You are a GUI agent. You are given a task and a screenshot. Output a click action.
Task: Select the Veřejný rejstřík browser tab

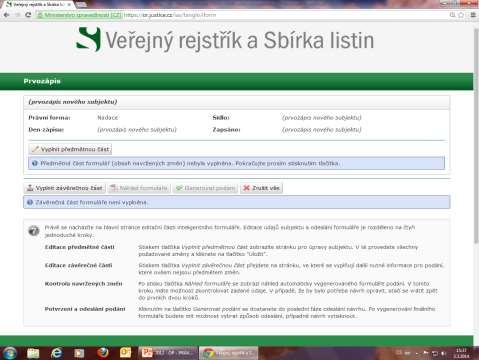tap(37, 5)
